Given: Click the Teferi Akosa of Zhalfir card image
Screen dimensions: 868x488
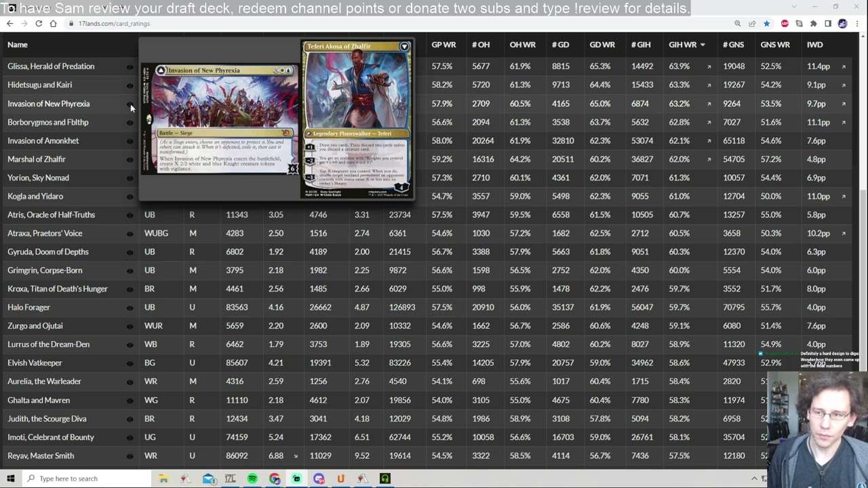Looking at the screenshot, I should pos(357,119).
